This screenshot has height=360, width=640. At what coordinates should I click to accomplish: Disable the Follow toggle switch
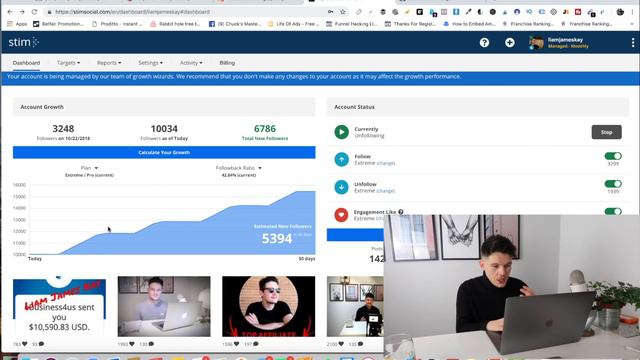coord(613,156)
